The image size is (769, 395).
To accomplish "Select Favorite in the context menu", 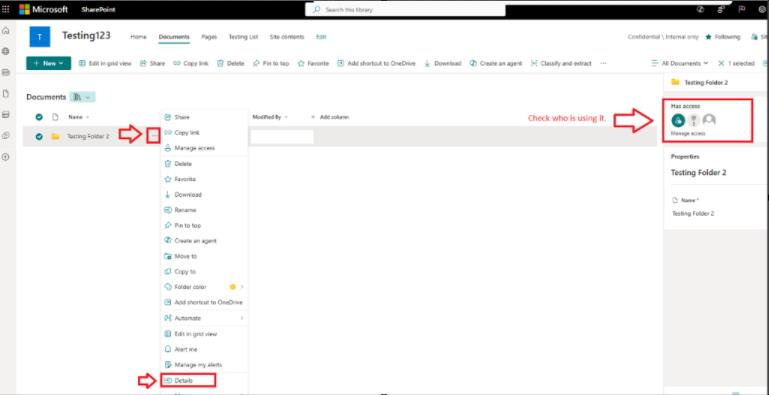I will [204, 179].
